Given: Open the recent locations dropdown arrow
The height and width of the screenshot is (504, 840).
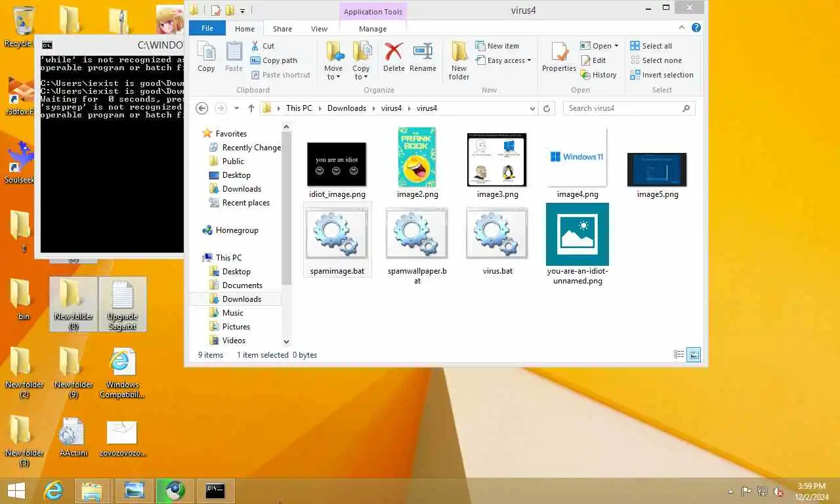Looking at the screenshot, I should pos(236,108).
